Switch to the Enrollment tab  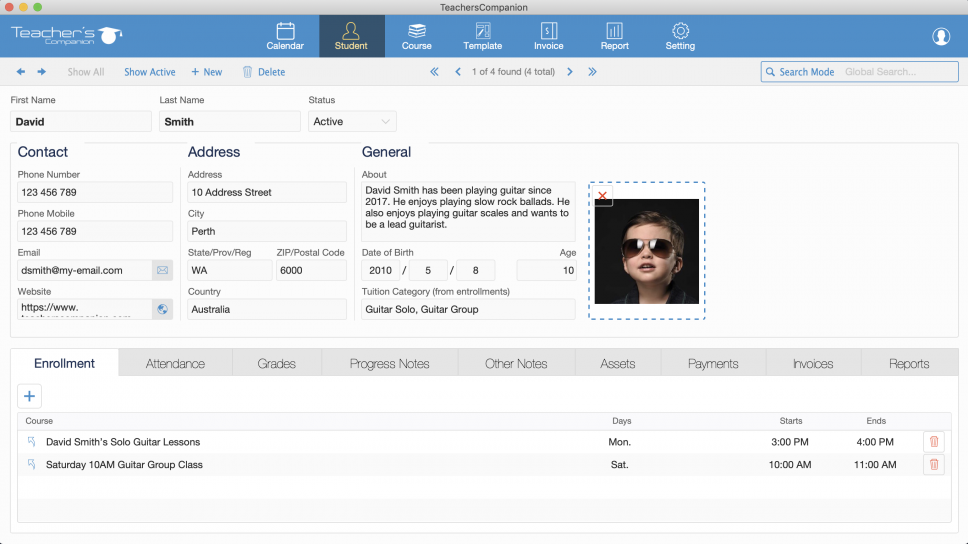64,363
